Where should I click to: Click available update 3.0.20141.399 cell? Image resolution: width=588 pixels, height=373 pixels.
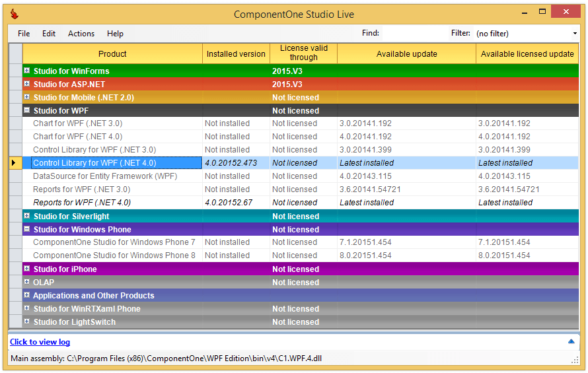tap(406, 150)
